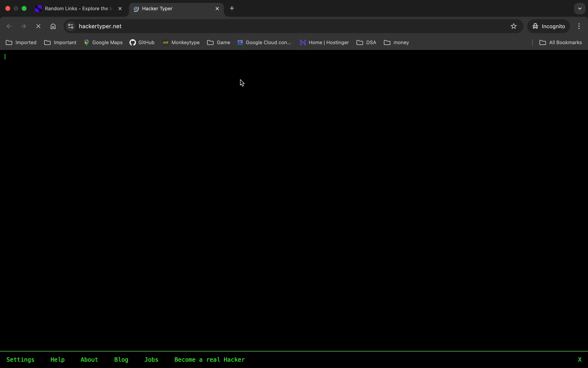Expand the DSA bookmarks folder

366,43
